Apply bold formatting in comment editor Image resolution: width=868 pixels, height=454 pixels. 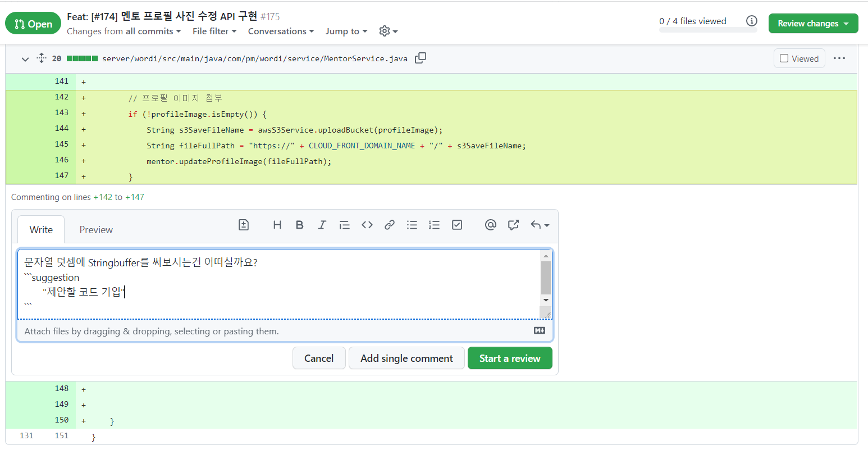point(299,225)
